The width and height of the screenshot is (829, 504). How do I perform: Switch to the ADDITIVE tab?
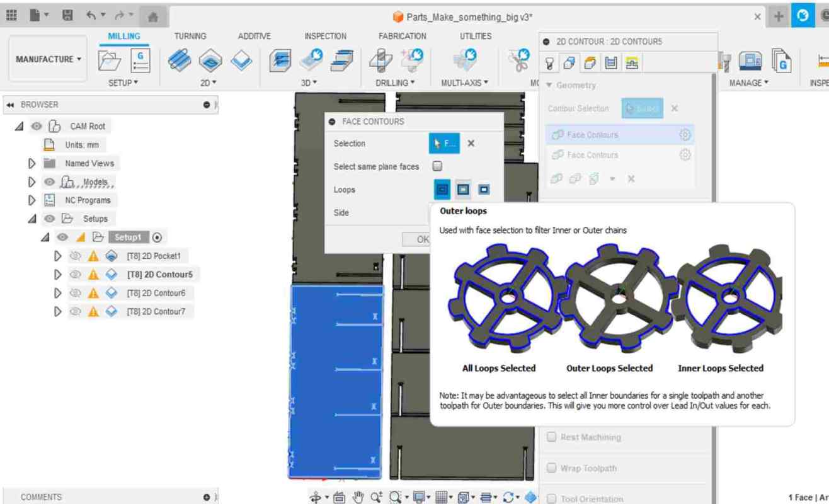(x=254, y=37)
